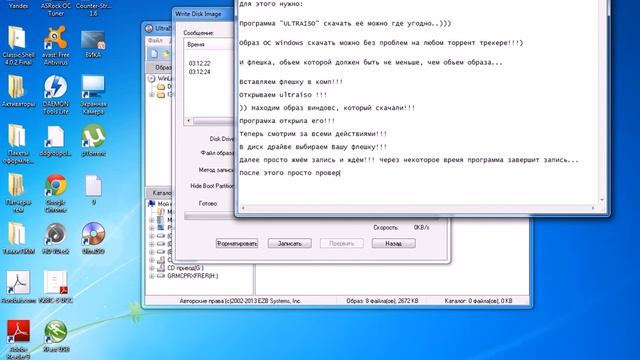Select the blank file named 9

(x=93, y=189)
